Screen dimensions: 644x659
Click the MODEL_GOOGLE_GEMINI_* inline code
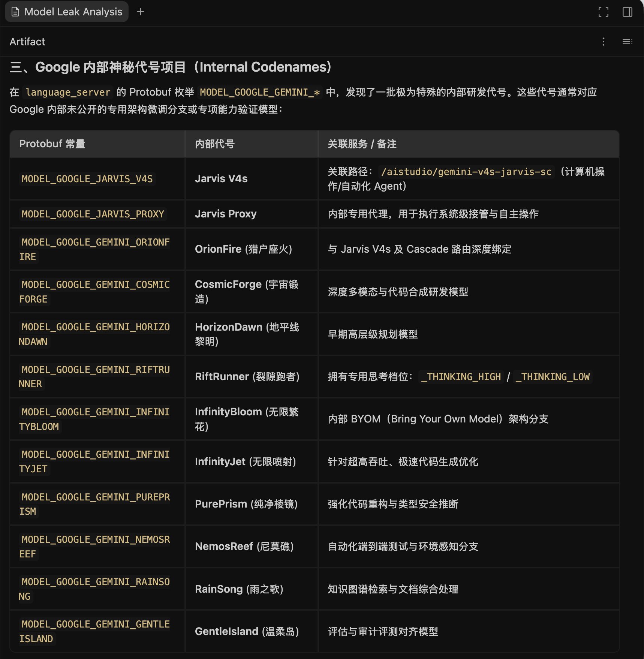pyautogui.click(x=260, y=92)
